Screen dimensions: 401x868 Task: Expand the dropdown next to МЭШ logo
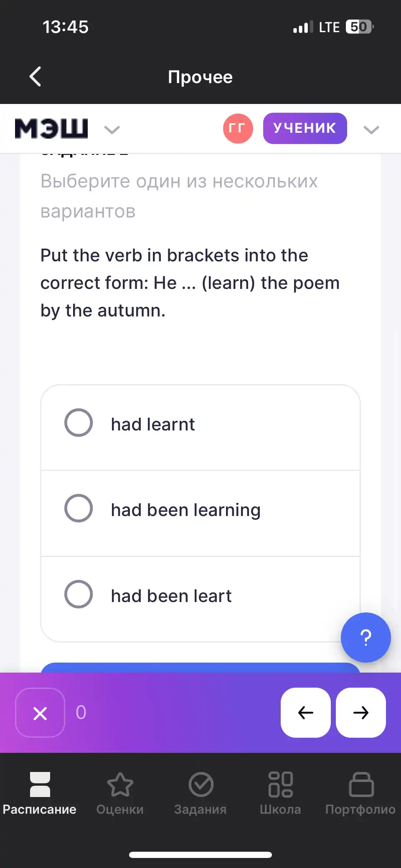[x=112, y=130]
